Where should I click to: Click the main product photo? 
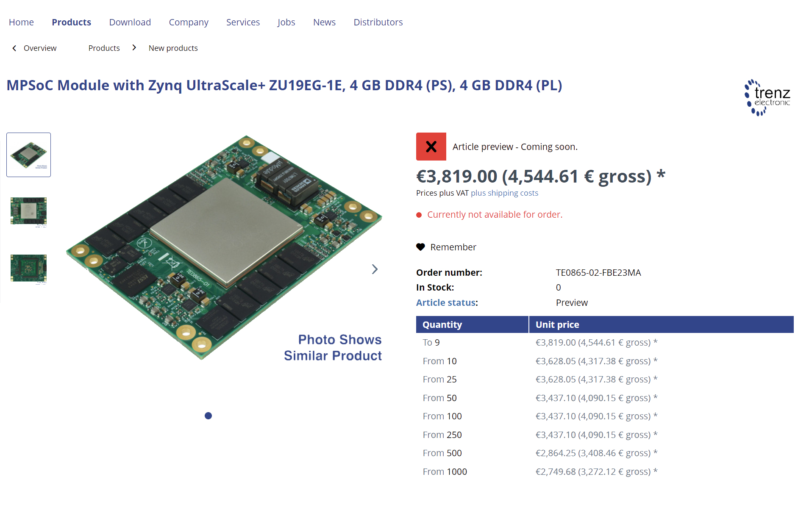(224, 247)
